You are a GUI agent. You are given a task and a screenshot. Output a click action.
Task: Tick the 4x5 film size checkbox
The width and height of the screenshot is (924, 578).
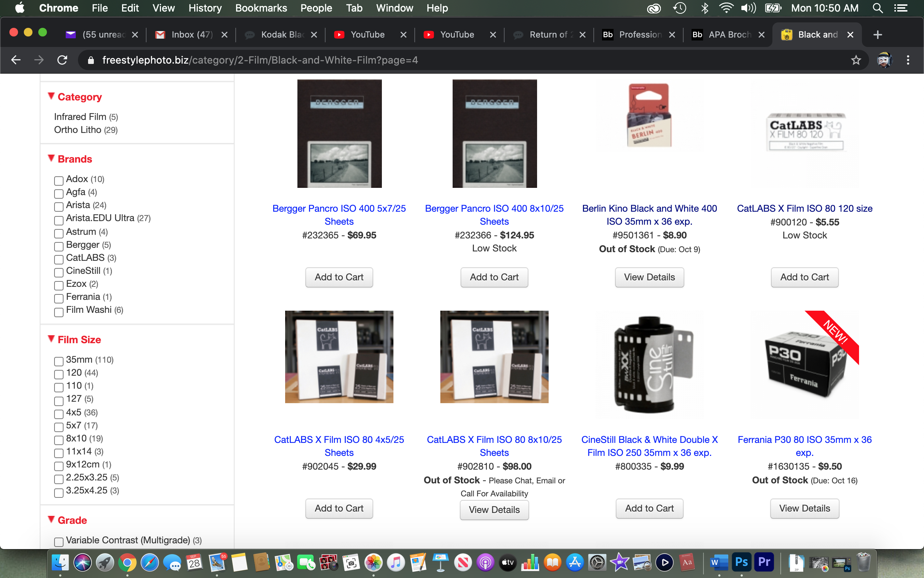point(58,414)
